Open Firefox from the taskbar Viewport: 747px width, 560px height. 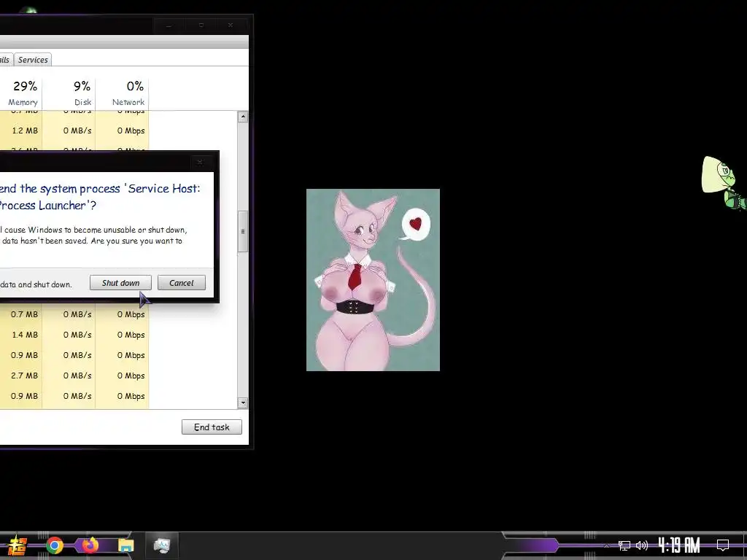coord(90,545)
